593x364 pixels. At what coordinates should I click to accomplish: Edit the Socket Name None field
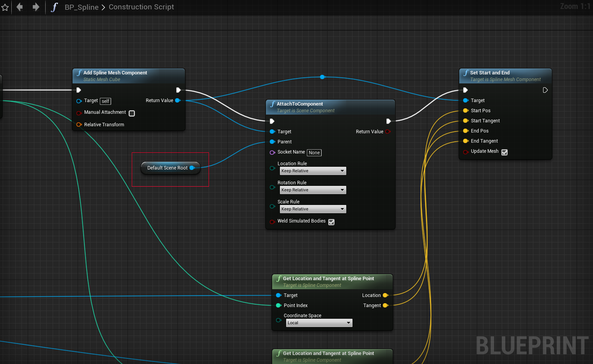pos(314,153)
